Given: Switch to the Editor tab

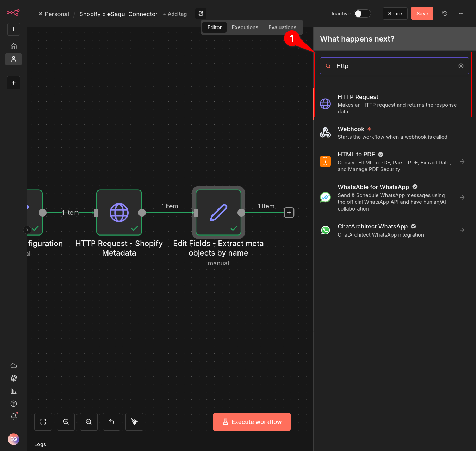Looking at the screenshot, I should (x=214, y=27).
